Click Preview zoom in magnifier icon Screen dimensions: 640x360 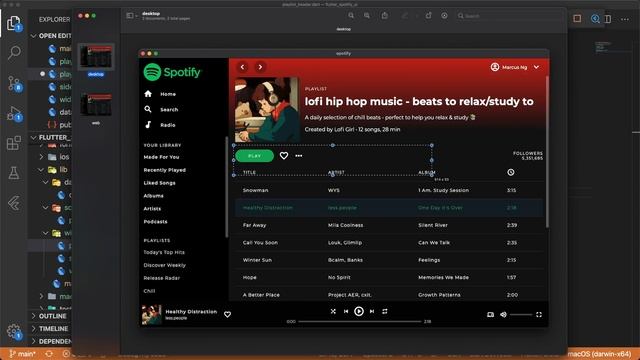coord(367,16)
